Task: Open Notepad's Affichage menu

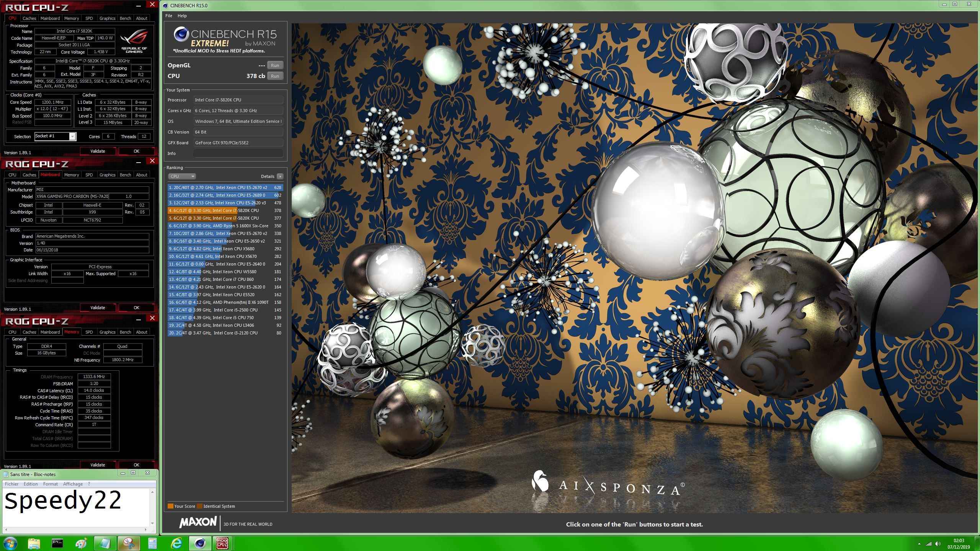Action: point(73,484)
